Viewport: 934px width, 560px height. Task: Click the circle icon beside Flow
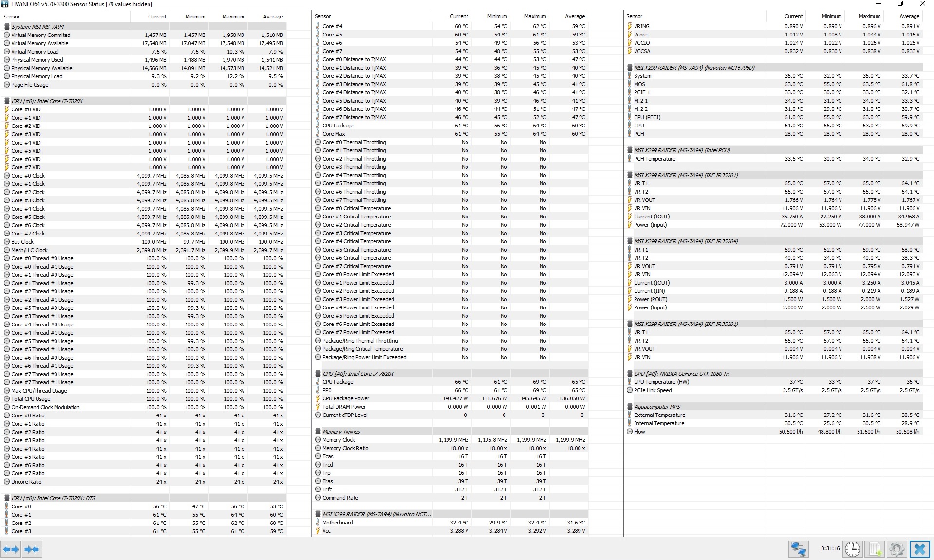630,432
